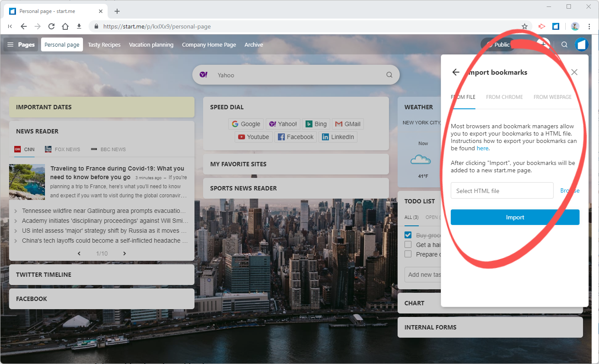
Task: Open LinkedIn speed dial bookmark
Action: 338,137
